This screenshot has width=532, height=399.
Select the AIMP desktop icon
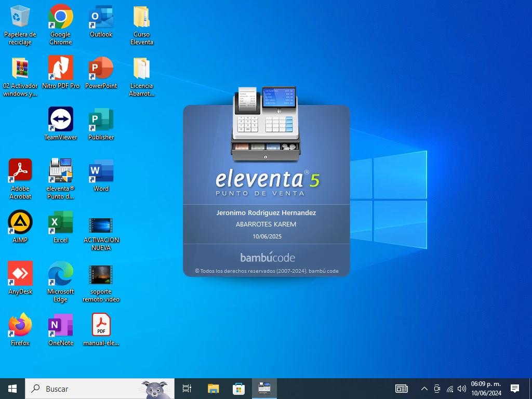pos(20,223)
